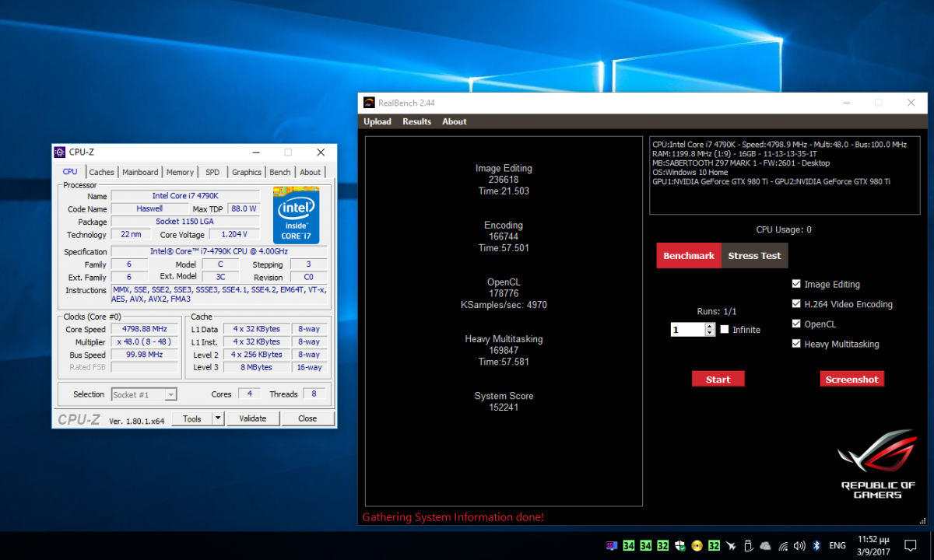
Task: Click the Republic of Gamers logo
Action: point(877,463)
